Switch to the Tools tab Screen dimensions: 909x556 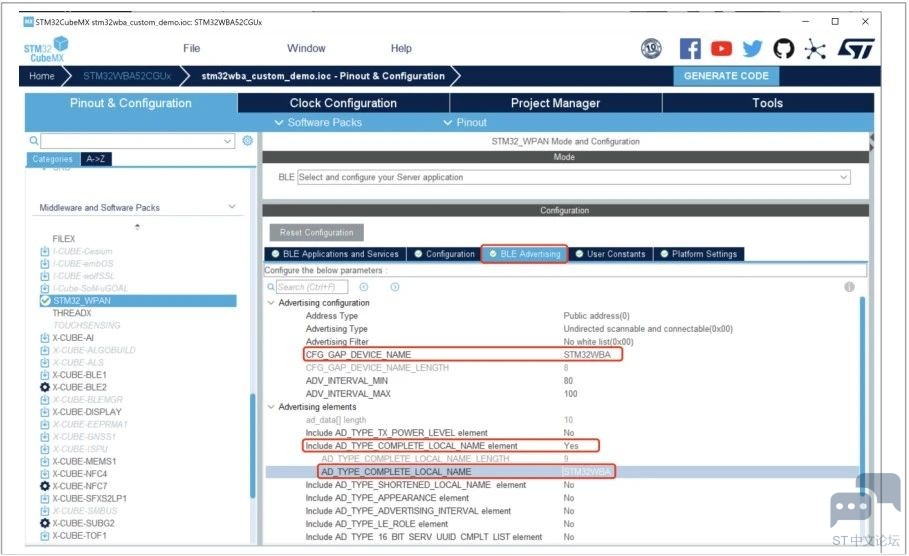point(768,103)
